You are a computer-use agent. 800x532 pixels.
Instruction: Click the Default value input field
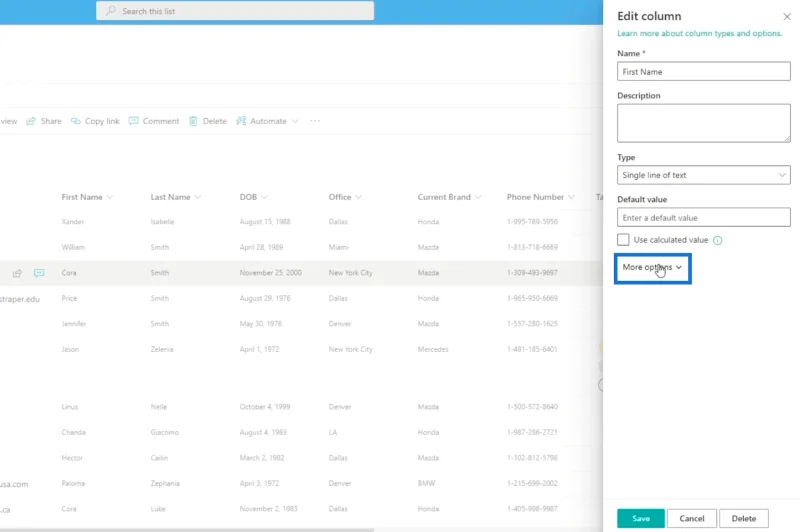(x=704, y=217)
